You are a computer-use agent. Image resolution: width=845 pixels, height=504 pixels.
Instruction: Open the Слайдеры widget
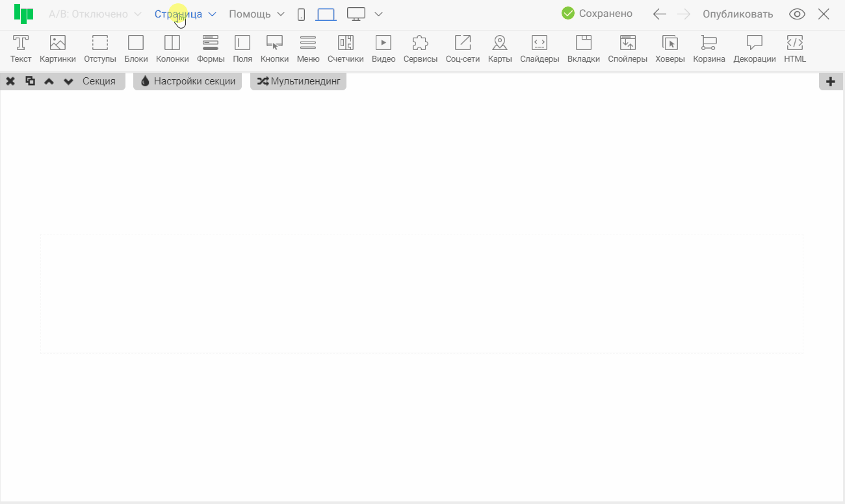539,49
